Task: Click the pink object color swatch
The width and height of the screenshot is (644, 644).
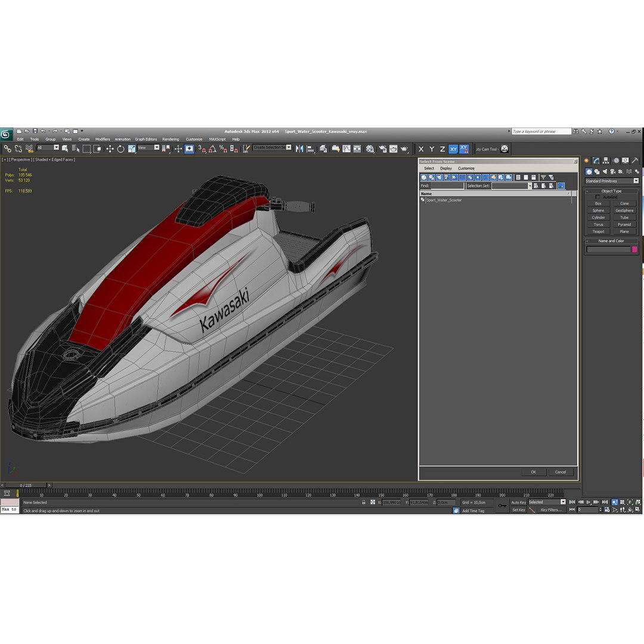Action: tap(634, 249)
